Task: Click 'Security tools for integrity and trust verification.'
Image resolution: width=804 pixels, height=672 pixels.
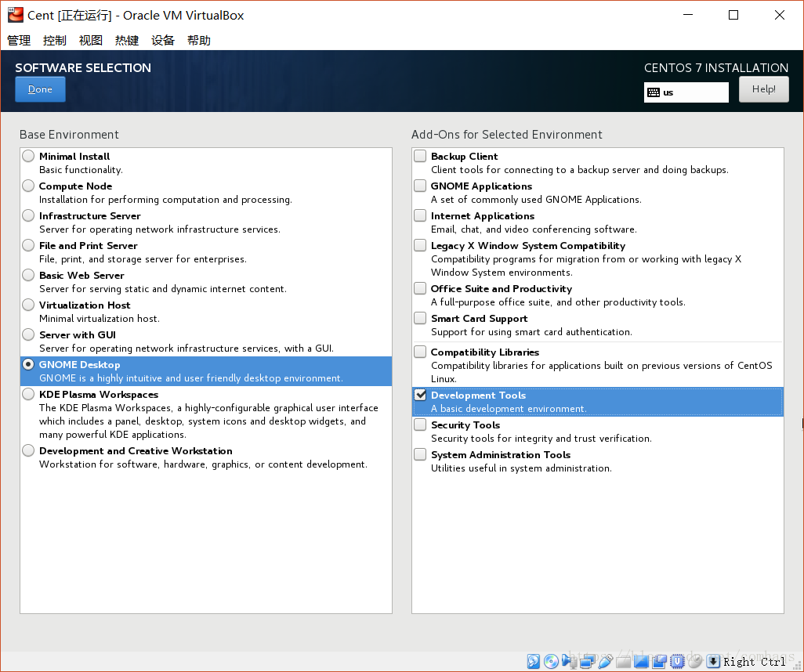Action: click(x=541, y=439)
